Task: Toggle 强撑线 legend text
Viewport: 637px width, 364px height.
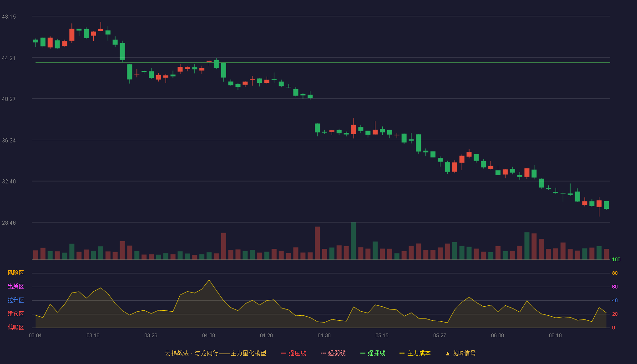Action: (x=377, y=353)
